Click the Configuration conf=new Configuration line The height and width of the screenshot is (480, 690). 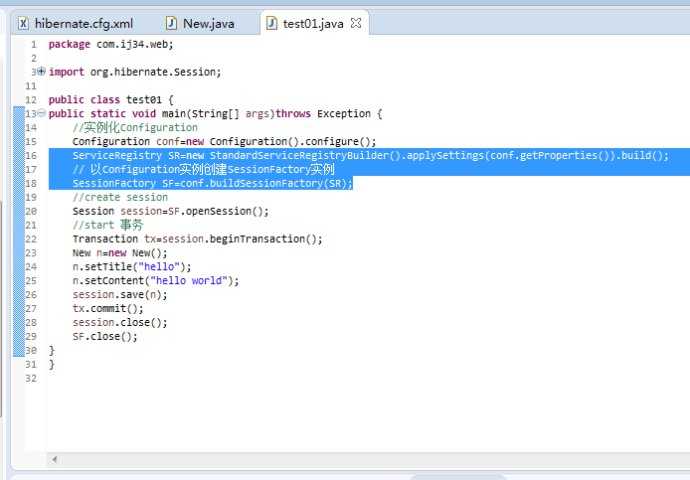pyautogui.click(x=224, y=142)
